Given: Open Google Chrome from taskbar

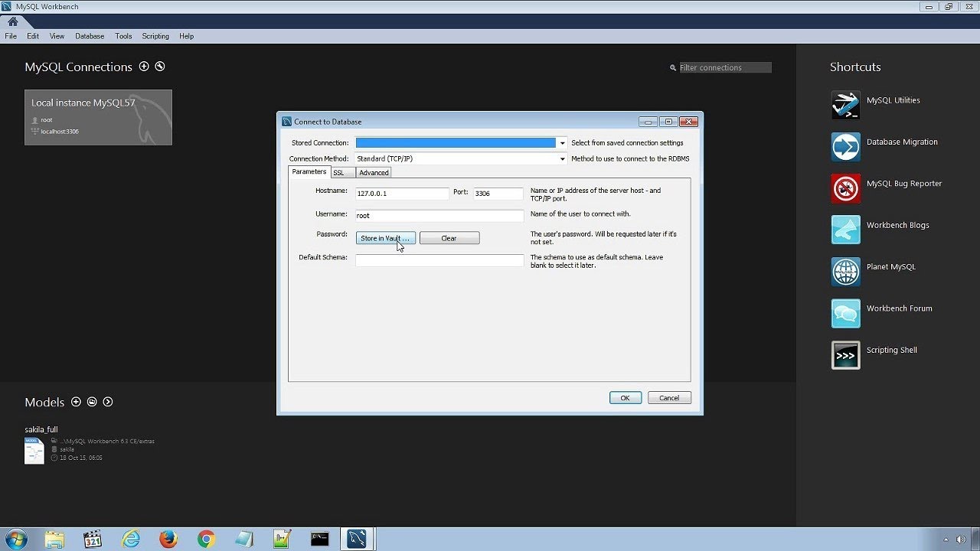Looking at the screenshot, I should pos(206,539).
